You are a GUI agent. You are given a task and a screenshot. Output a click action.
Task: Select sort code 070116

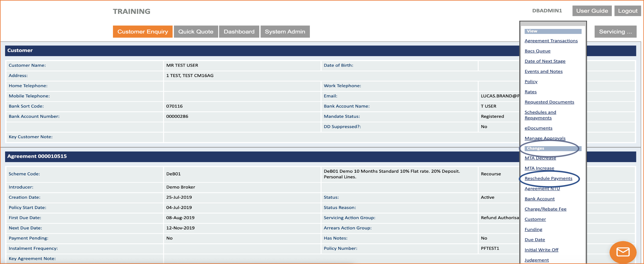174,106
